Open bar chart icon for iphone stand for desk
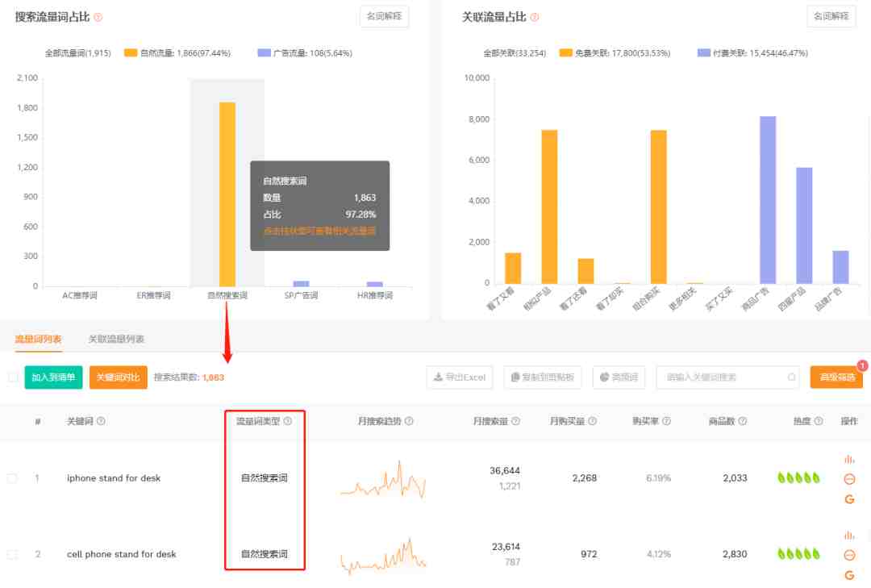This screenshot has width=871, height=588. (x=849, y=459)
